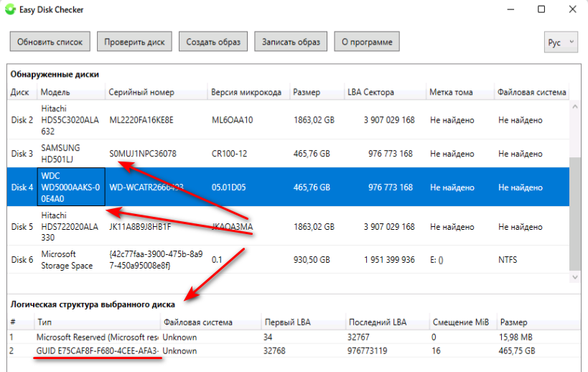
Task: Click the Последний LBA column header
Action: pos(388,322)
